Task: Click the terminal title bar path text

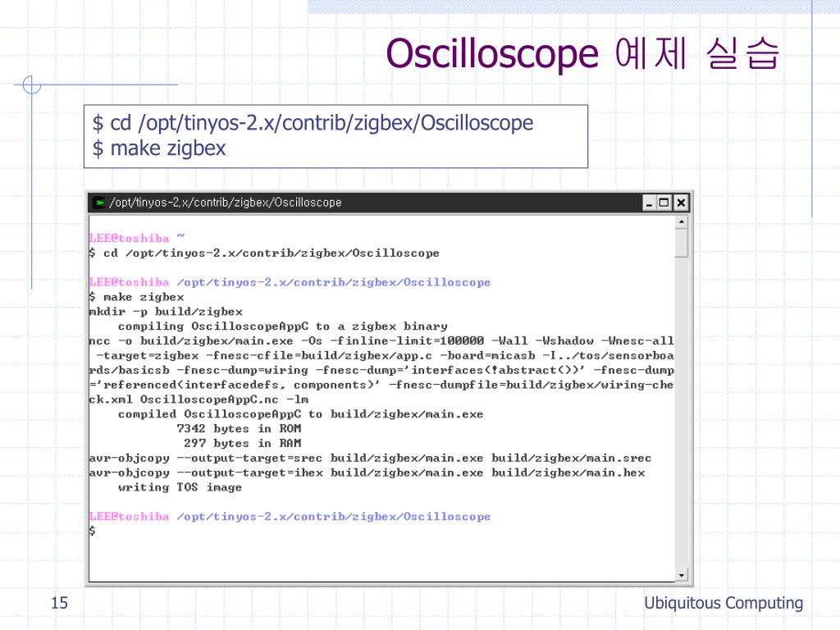Action: (226, 203)
